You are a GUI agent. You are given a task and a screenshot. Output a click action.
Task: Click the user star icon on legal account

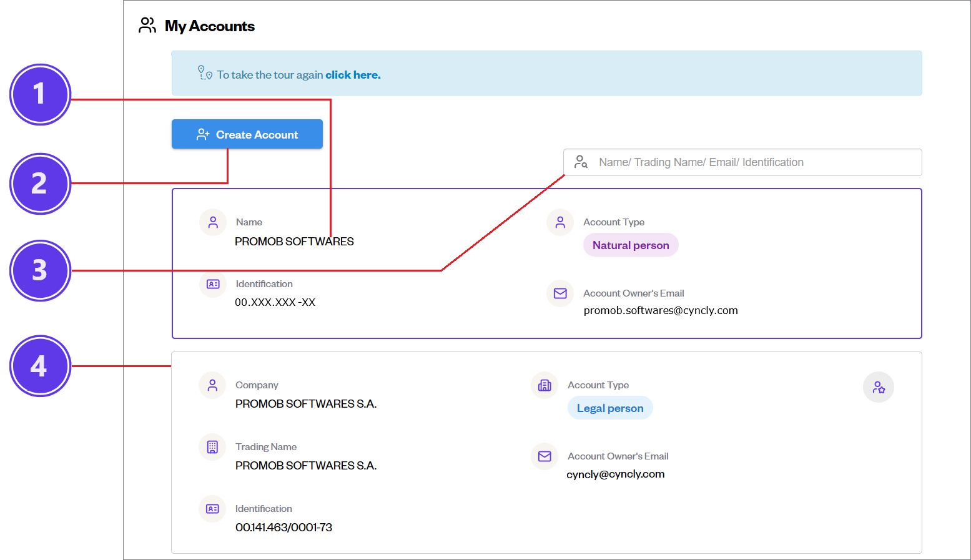[878, 387]
